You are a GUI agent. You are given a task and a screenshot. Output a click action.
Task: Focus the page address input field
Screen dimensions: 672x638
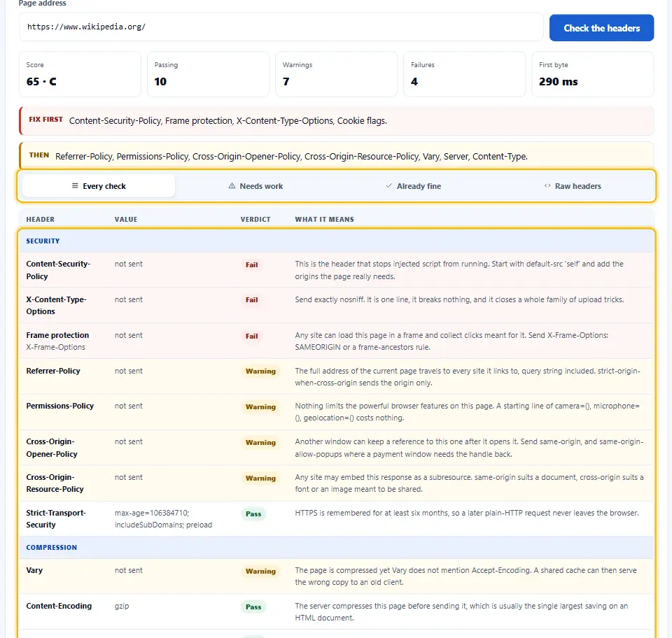point(281,27)
